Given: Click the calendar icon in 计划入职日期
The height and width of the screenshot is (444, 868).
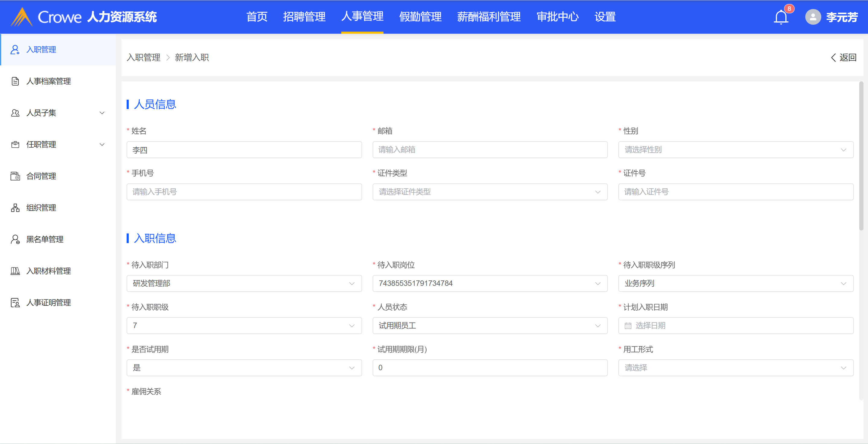Looking at the screenshot, I should click(628, 326).
